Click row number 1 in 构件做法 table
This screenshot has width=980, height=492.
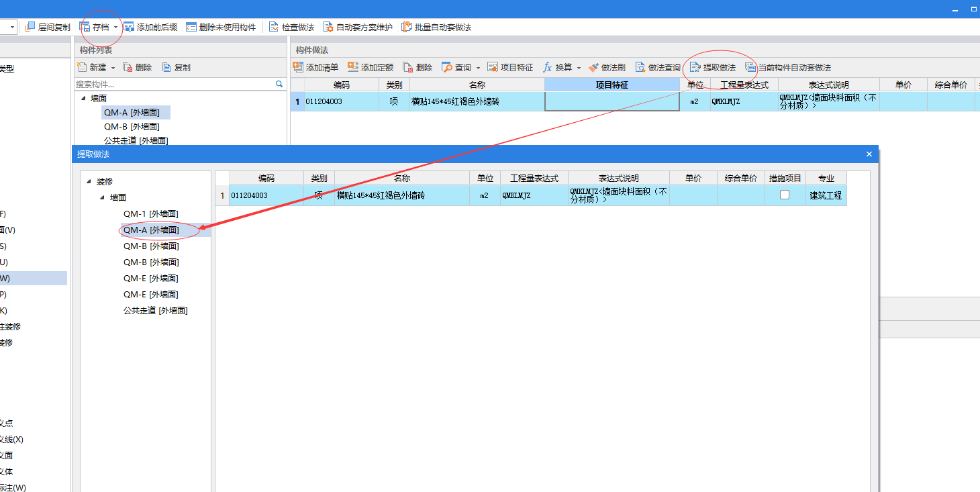[297, 102]
